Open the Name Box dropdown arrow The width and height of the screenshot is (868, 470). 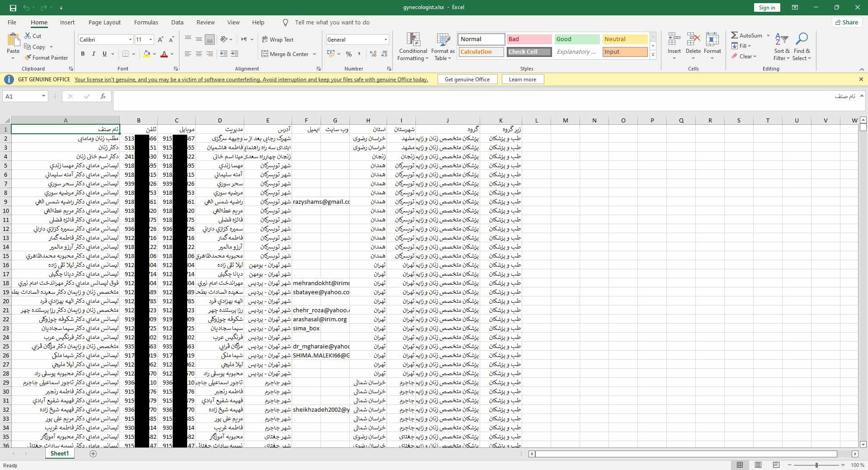(x=43, y=96)
